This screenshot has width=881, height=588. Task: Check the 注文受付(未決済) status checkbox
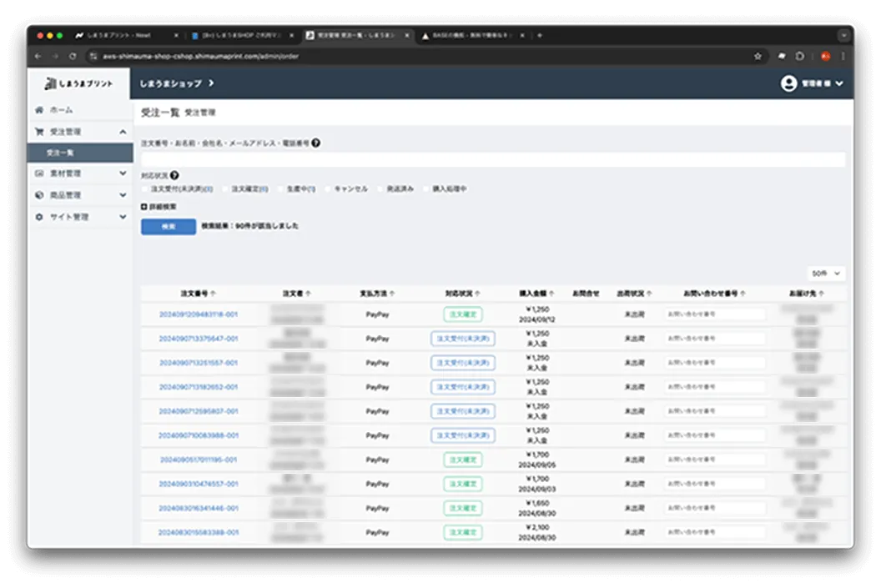pyautogui.click(x=145, y=189)
